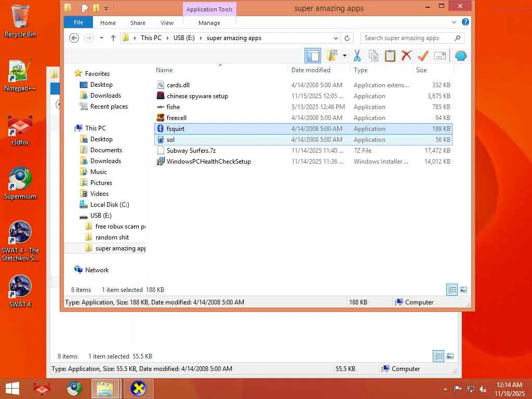Image resolution: width=532 pixels, height=399 pixels.
Task: Sort by the Type column header
Action: click(x=361, y=70)
